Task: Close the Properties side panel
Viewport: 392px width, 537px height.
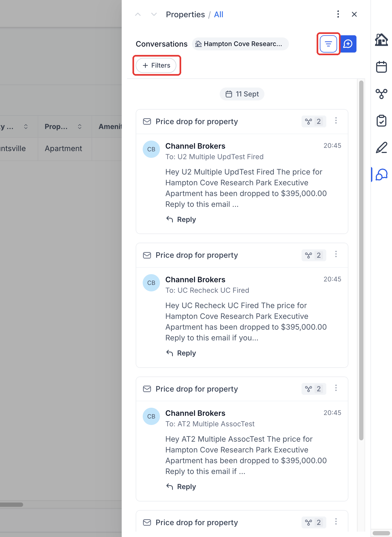Action: (354, 14)
